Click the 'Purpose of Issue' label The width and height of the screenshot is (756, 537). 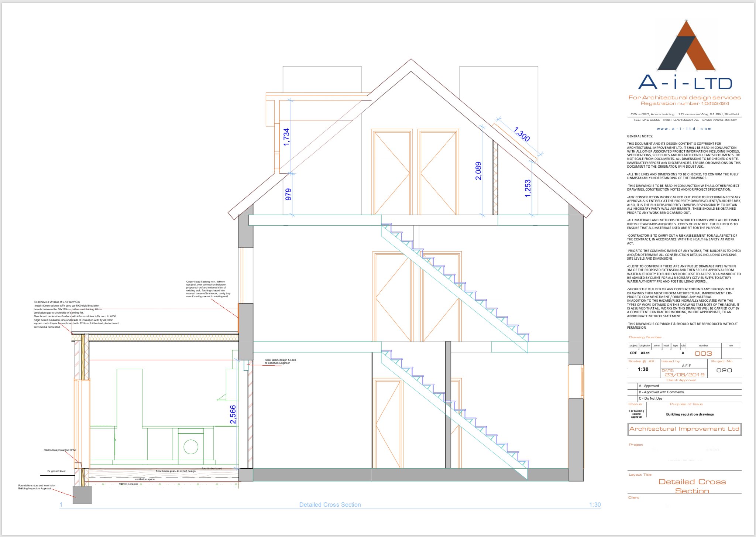click(x=686, y=404)
